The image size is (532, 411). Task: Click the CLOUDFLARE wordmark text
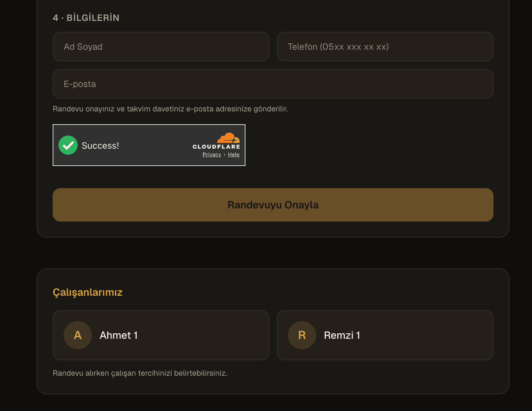pyautogui.click(x=216, y=147)
